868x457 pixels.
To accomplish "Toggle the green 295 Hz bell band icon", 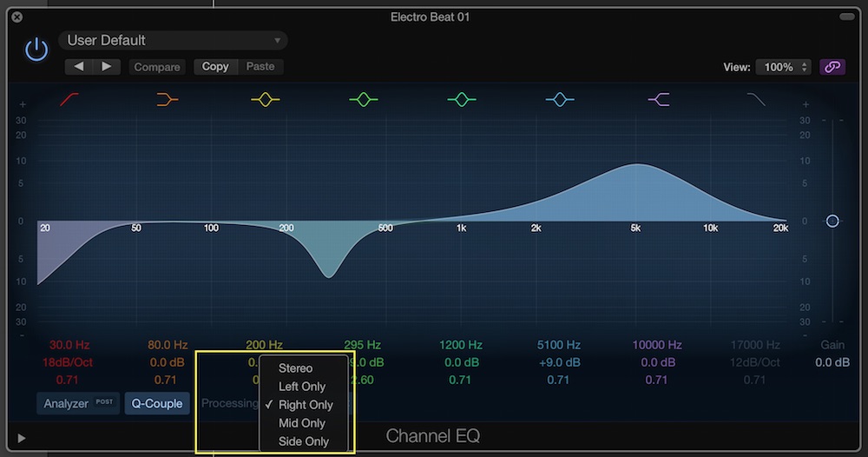I will tap(364, 100).
